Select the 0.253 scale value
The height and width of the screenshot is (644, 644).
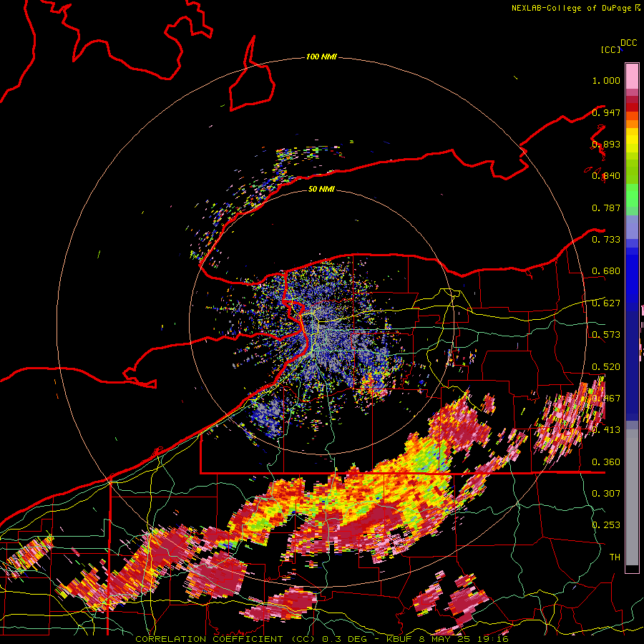606,525
